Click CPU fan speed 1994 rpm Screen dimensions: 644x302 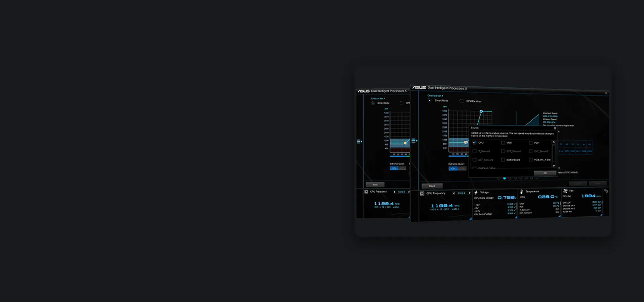click(x=591, y=196)
